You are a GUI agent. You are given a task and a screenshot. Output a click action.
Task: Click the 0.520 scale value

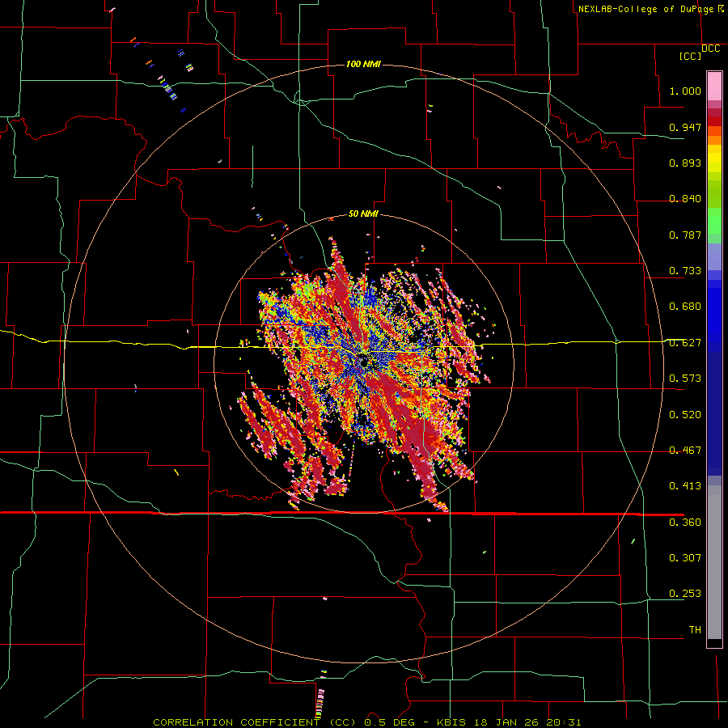(x=685, y=415)
